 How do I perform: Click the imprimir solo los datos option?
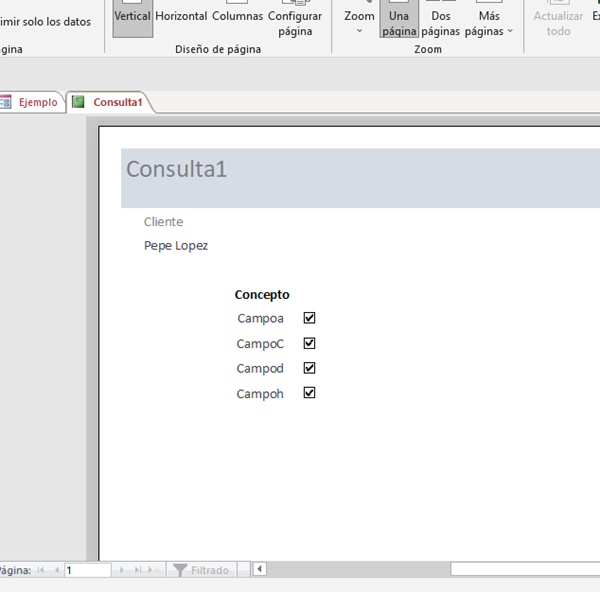click(46, 22)
